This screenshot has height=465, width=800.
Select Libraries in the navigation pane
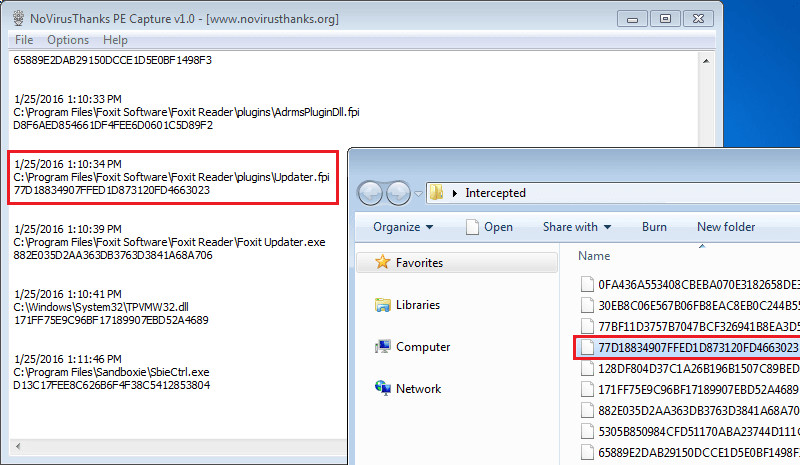point(417,305)
